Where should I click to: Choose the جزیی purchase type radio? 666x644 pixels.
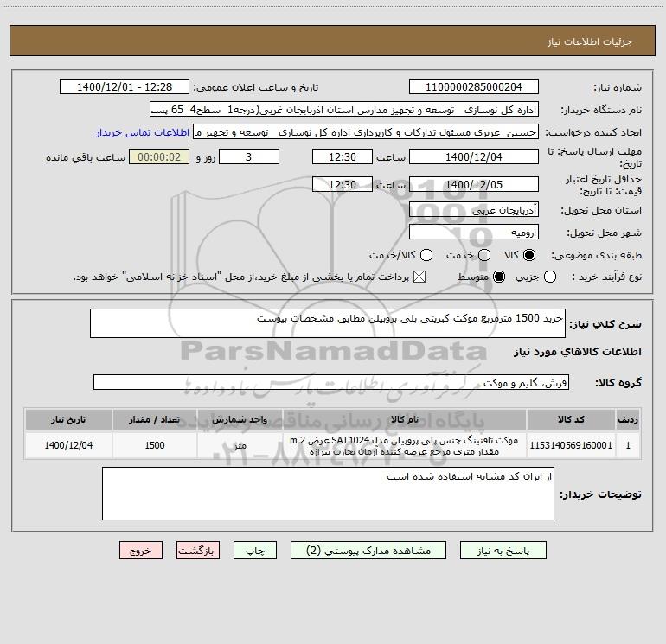point(550,277)
